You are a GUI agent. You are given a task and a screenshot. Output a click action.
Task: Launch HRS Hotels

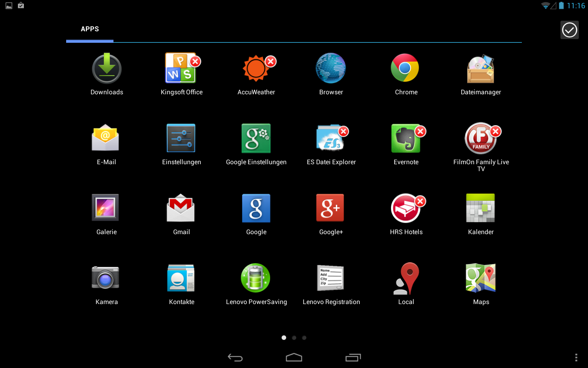click(x=406, y=208)
